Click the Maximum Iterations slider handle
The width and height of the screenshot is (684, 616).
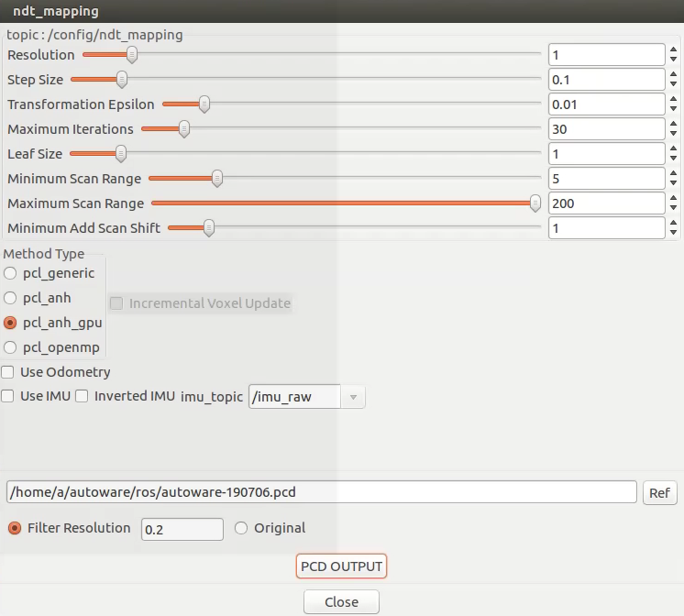coord(184,129)
